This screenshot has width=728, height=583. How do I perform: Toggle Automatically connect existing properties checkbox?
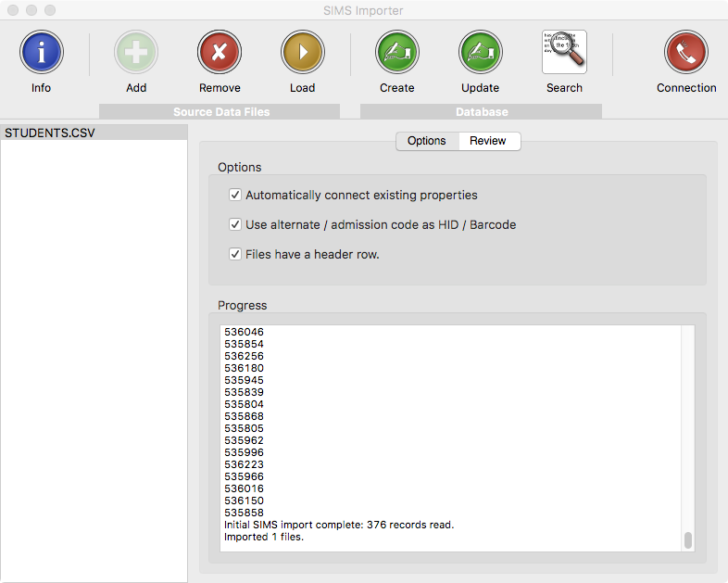(235, 195)
